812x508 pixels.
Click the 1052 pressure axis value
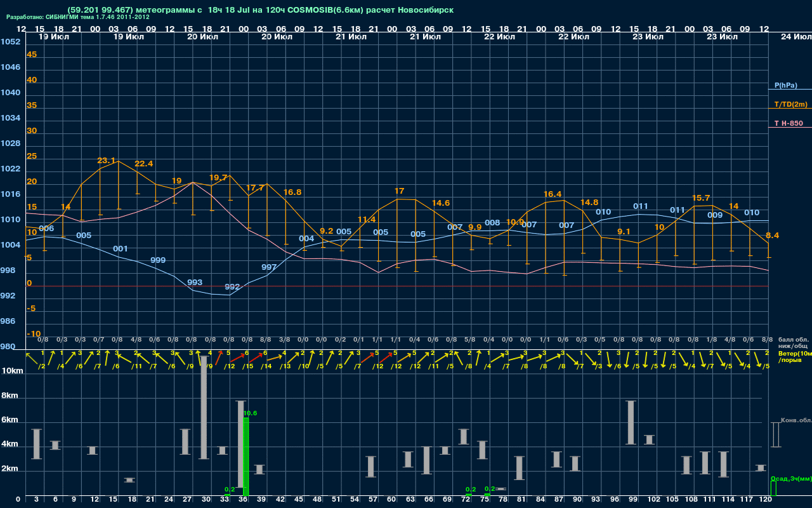coord(10,42)
